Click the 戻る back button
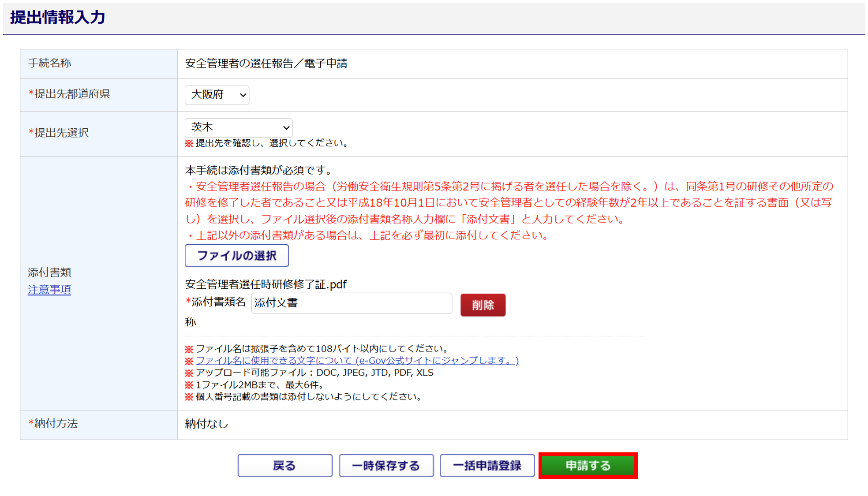 coord(285,466)
